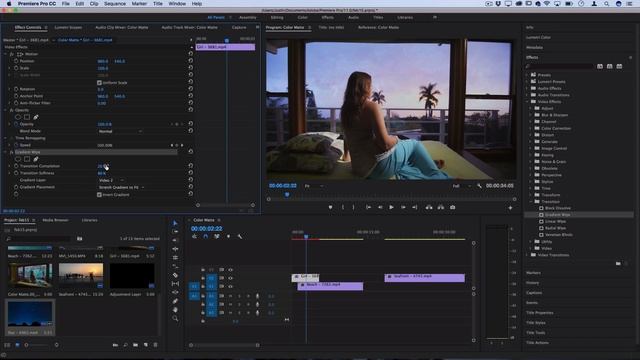Viewport: 640px width, 360px height.
Task: Click Export Frame camera icon
Action: click(x=453, y=207)
